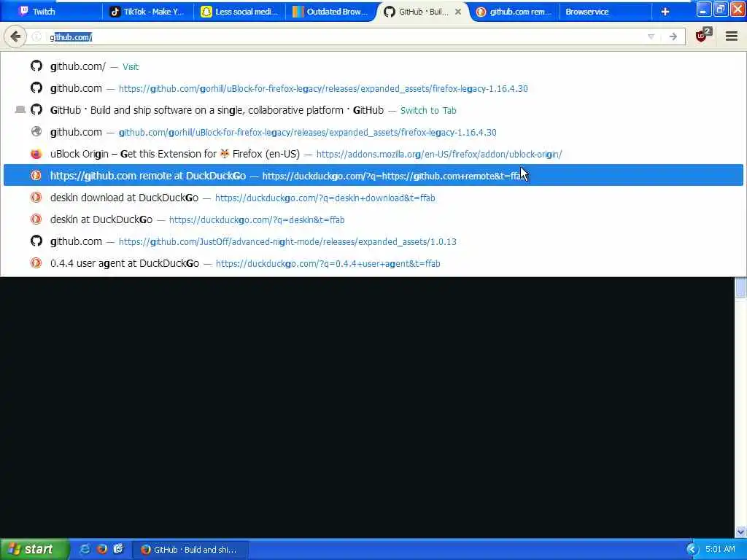Click the TikTok tab favicon

tap(115, 12)
